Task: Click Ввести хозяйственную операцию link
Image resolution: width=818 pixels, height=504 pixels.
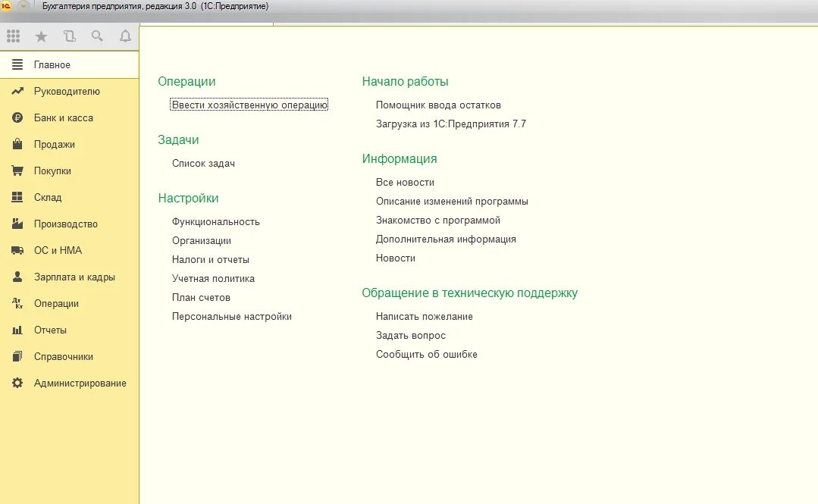Action: click(x=249, y=105)
